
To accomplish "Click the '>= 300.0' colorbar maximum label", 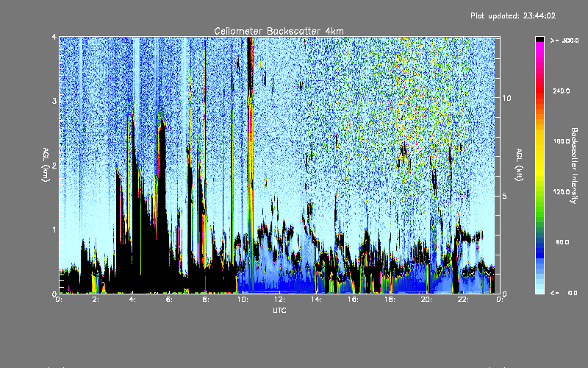I will [x=564, y=40].
